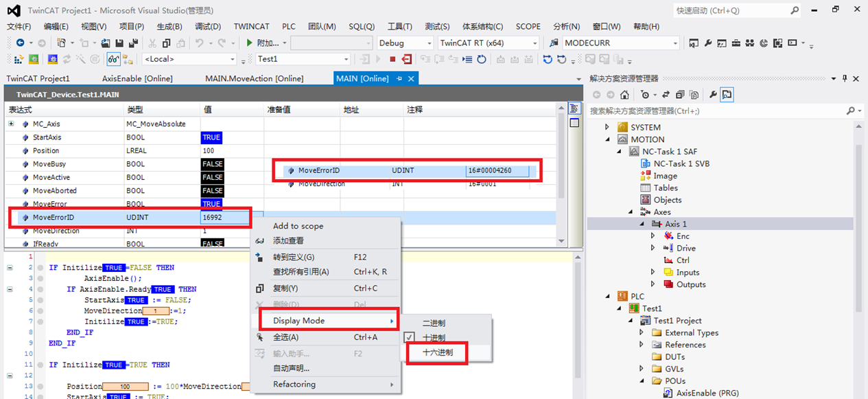Image resolution: width=868 pixels, height=399 pixels.
Task: Click the Open File folder icon
Action: 105,43
